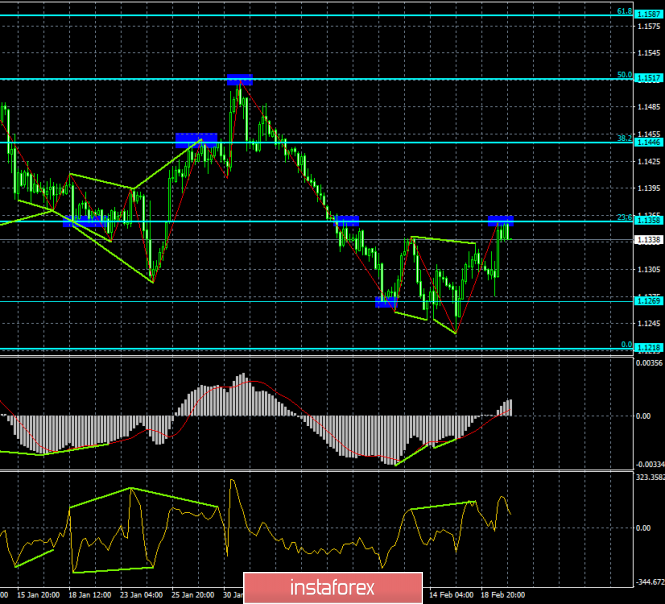Click the 1.1305 price axis value

pos(649,270)
